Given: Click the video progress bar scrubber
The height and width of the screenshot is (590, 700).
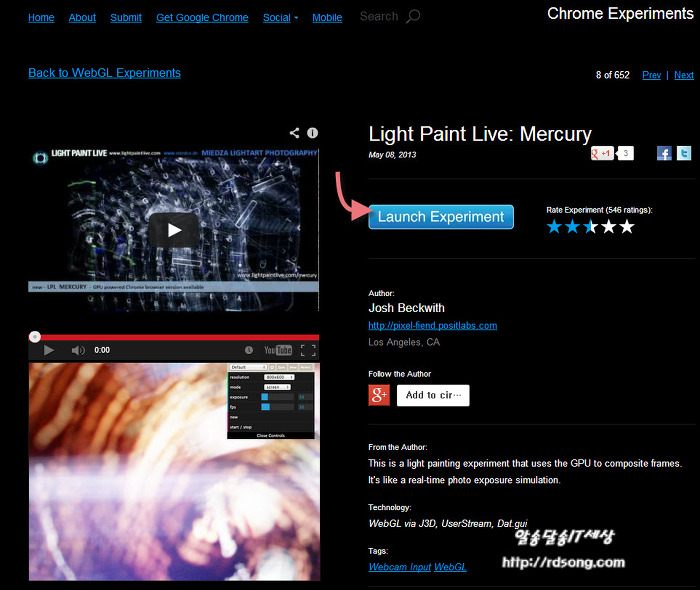Looking at the screenshot, I should 35,337.
